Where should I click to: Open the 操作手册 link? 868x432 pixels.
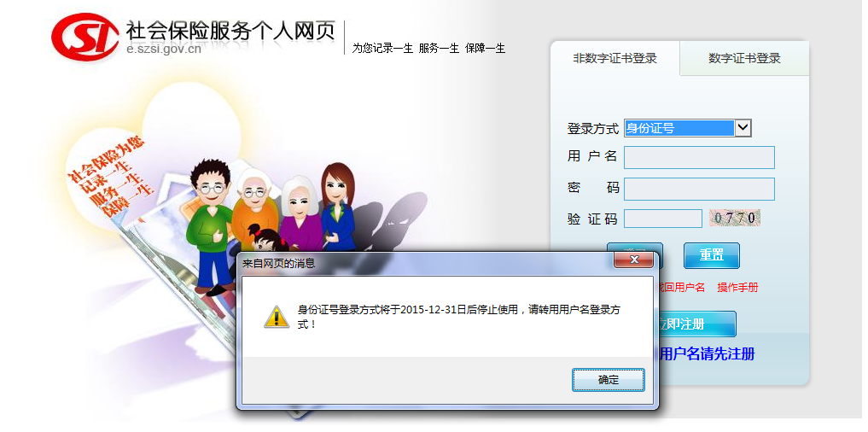[737, 288]
